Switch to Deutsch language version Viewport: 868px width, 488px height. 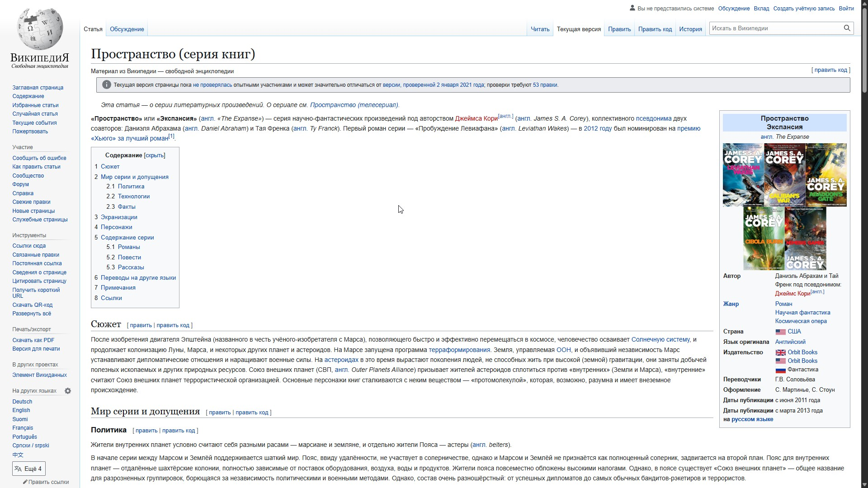22,402
